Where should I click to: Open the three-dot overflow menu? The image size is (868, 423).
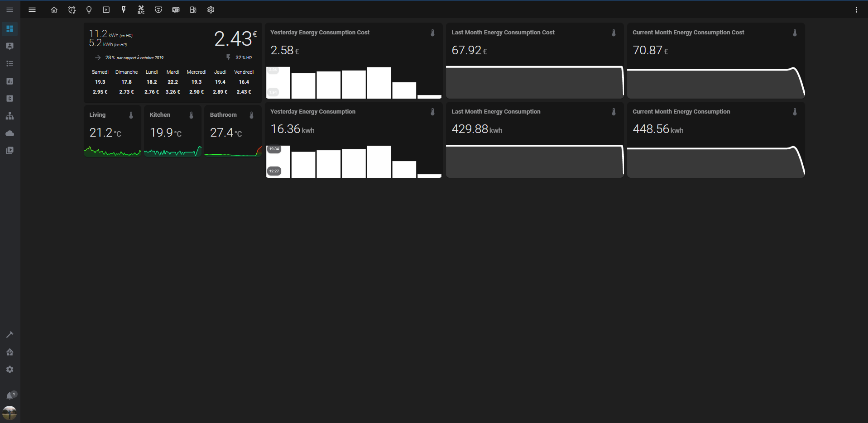[856, 10]
